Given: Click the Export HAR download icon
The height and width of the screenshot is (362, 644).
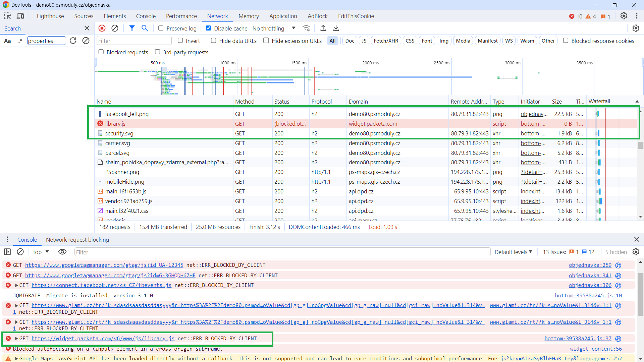Looking at the screenshot, I should click(336, 28).
